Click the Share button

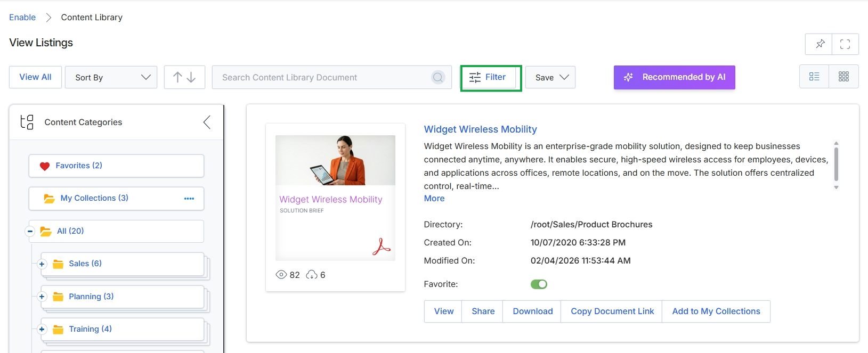(483, 311)
